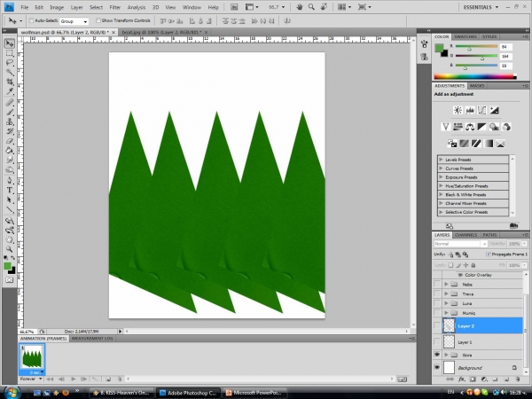This screenshot has height=399, width=532.
Task: Expand Curves Presets list
Action: click(441, 168)
